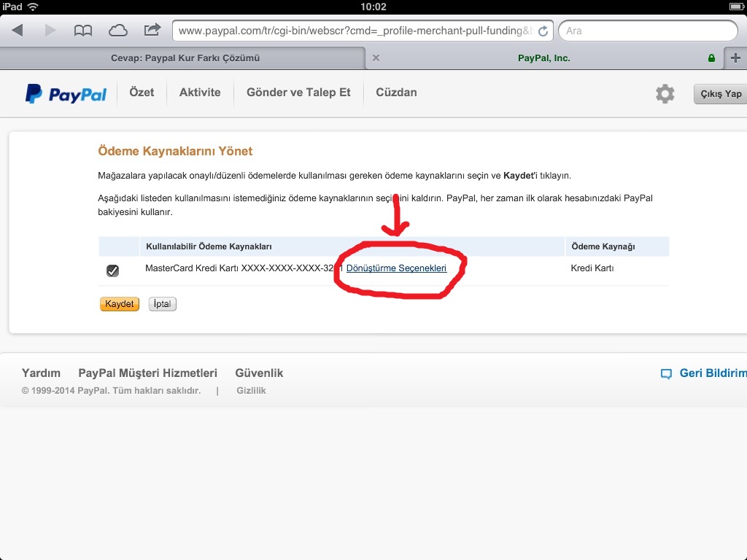Switch to the Cevap: Paypal Kur Farkı Çözümü tab
The height and width of the screenshot is (560, 747).
pos(185,58)
